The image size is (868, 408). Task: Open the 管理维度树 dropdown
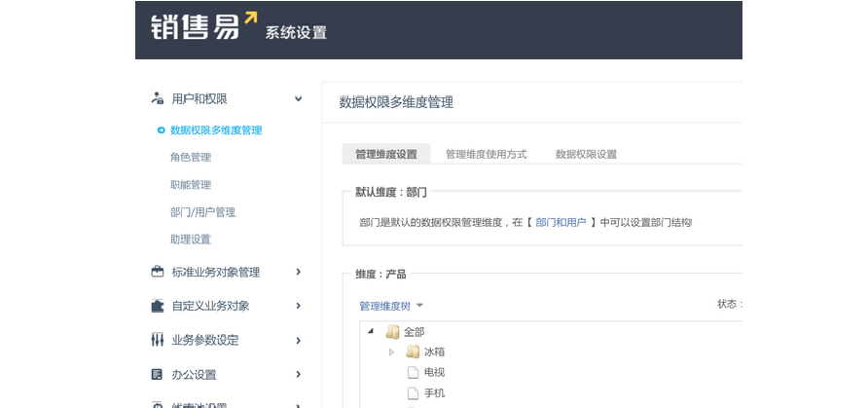[391, 306]
